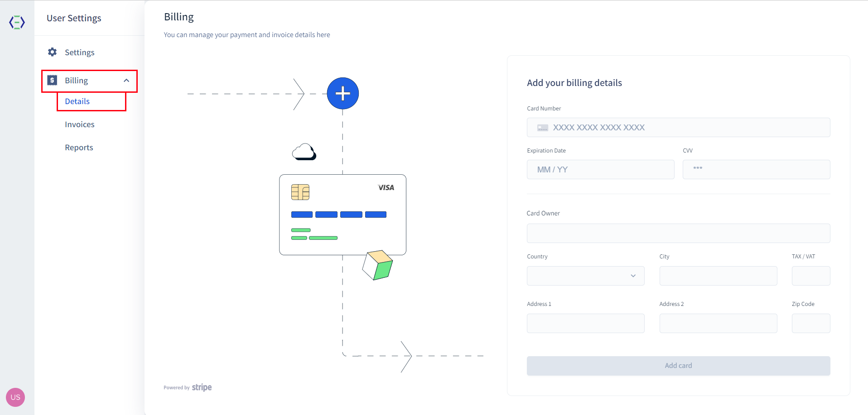Click the Expiration Date MM / YY field

[x=600, y=170]
